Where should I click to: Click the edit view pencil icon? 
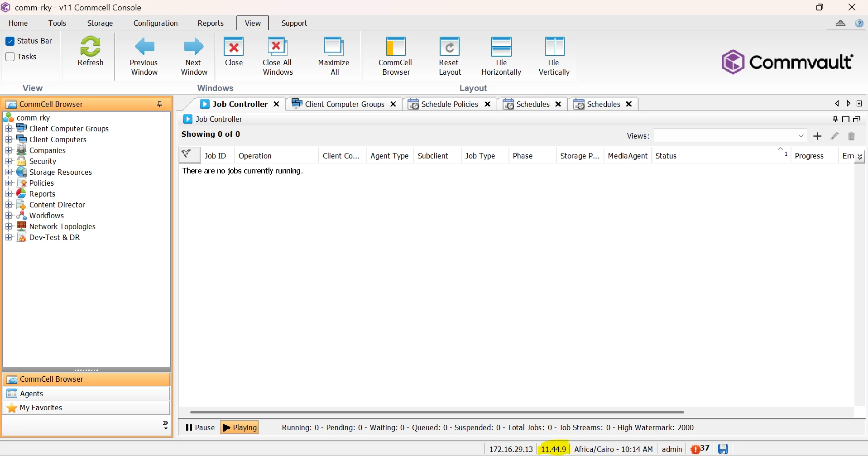(x=835, y=136)
